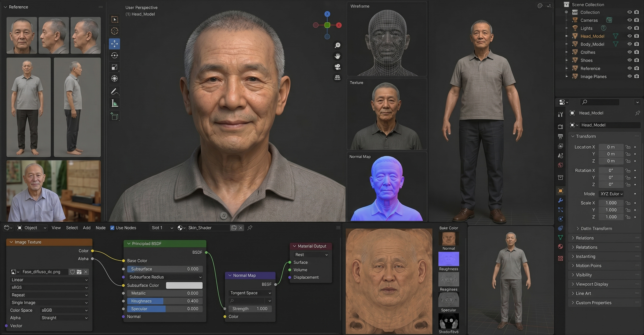Hide the Lights collection with eye icon
The width and height of the screenshot is (644, 335).
(629, 28)
